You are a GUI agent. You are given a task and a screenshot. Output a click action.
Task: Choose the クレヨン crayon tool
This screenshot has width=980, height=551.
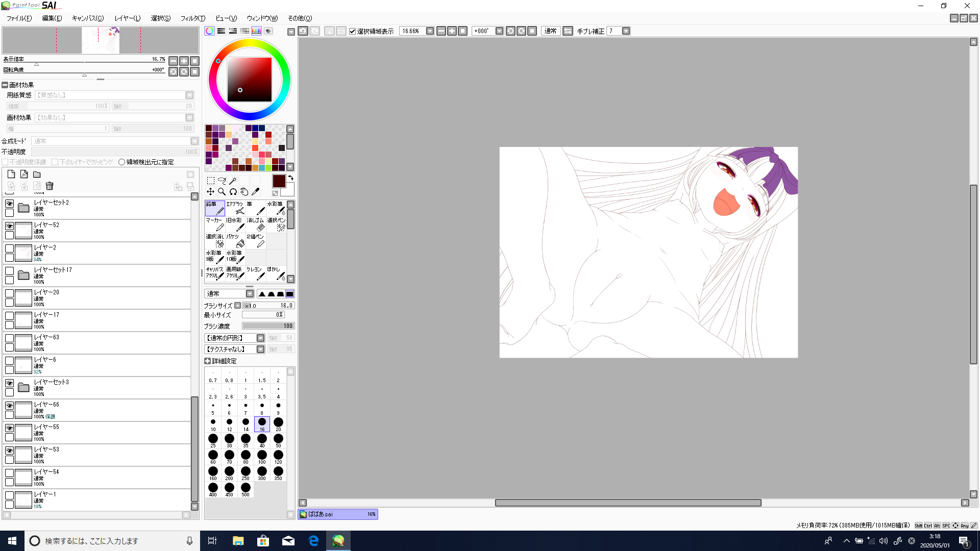coord(256,273)
